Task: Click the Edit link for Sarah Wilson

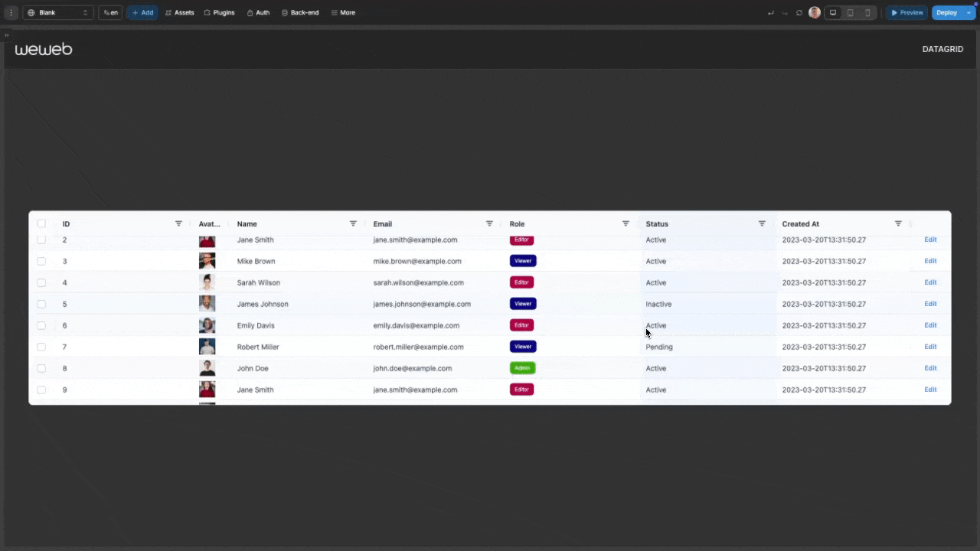Action: point(930,282)
